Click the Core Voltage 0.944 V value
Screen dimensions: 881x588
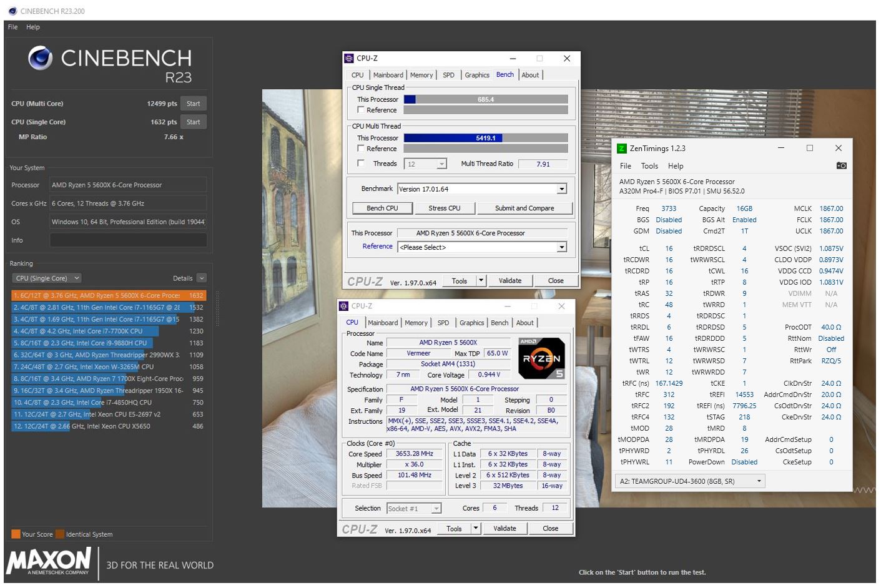click(491, 375)
